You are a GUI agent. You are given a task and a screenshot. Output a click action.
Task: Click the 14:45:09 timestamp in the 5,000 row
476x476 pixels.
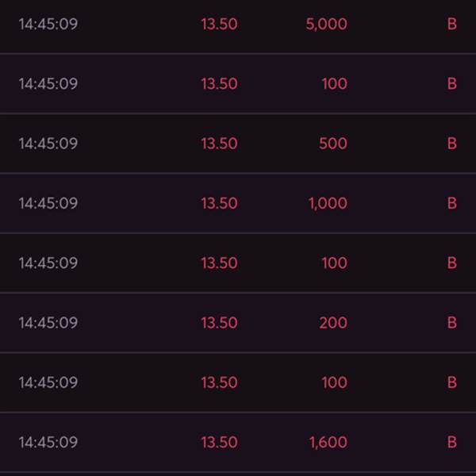48,24
